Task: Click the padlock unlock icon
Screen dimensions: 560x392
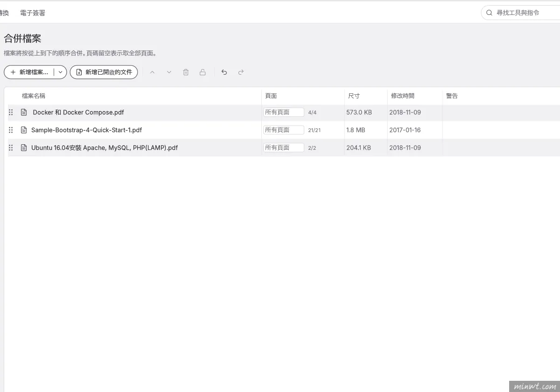Action: tap(203, 72)
